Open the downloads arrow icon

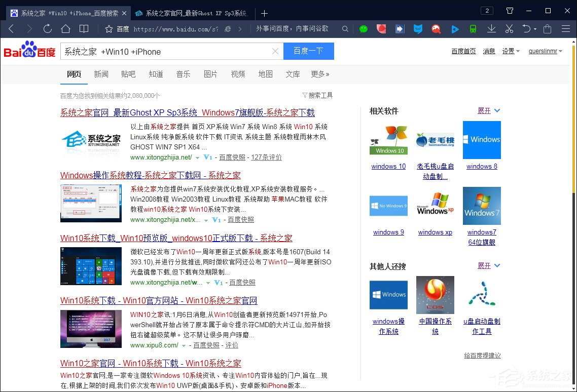click(491, 29)
